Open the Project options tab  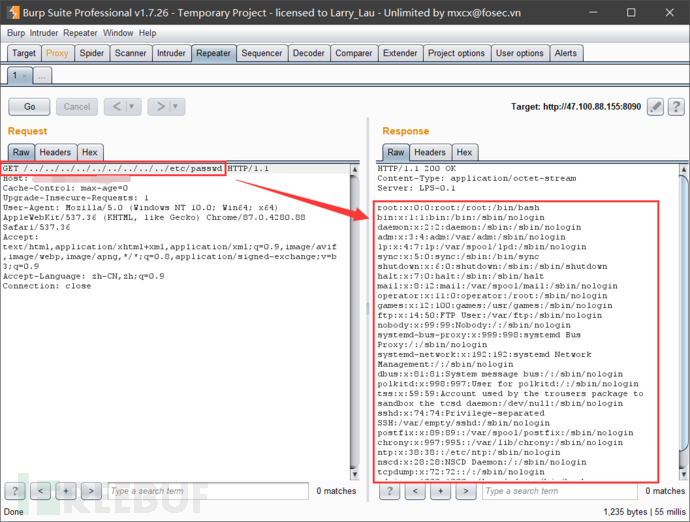tap(456, 53)
